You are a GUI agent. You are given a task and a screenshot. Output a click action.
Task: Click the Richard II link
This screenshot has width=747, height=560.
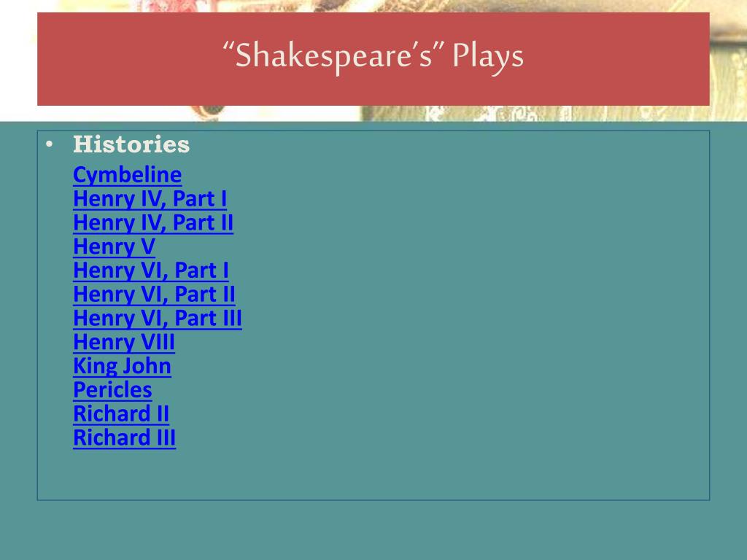coord(121,414)
